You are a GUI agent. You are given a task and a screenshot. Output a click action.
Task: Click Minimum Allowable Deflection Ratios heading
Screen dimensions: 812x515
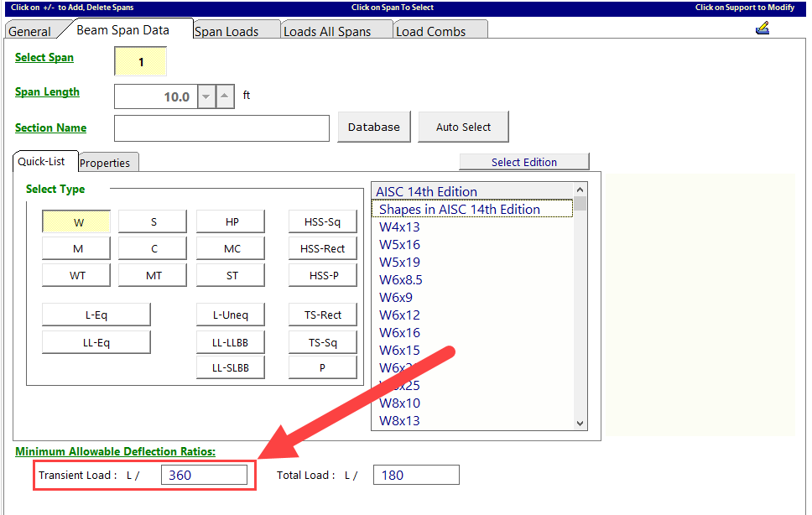coord(116,451)
